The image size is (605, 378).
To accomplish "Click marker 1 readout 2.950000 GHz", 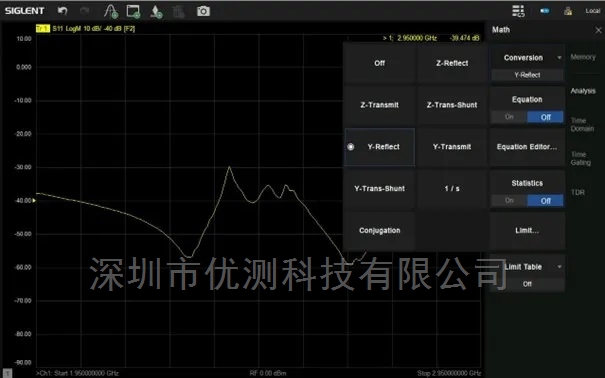I will (x=410, y=38).
